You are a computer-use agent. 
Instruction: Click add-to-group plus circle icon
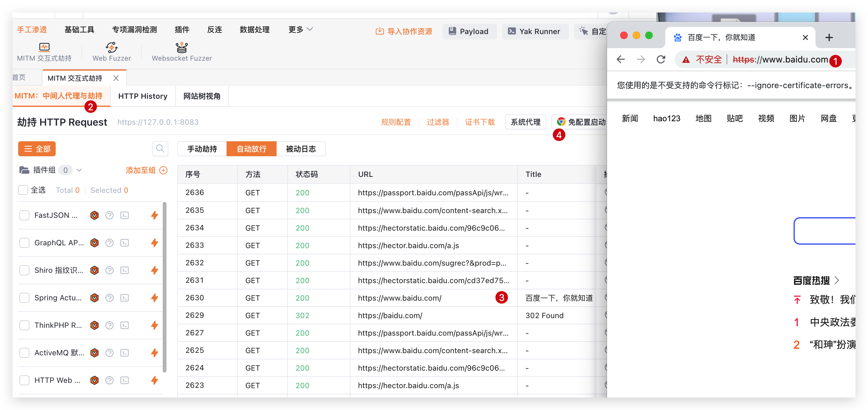click(x=163, y=170)
